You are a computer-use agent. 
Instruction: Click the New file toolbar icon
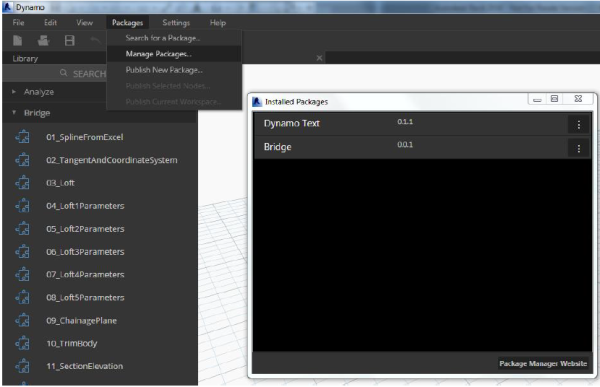coord(18,40)
